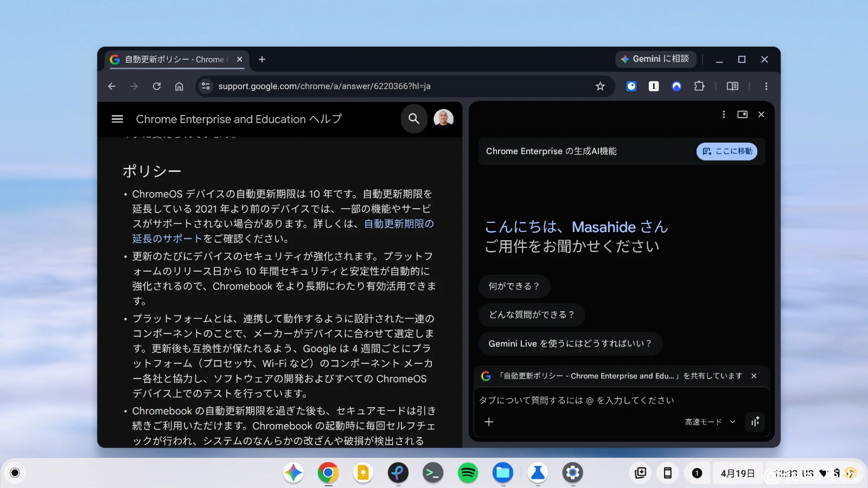This screenshot has height=488, width=868.
Task: Click the plus attach button in Gemini prompt
Action: click(x=489, y=422)
